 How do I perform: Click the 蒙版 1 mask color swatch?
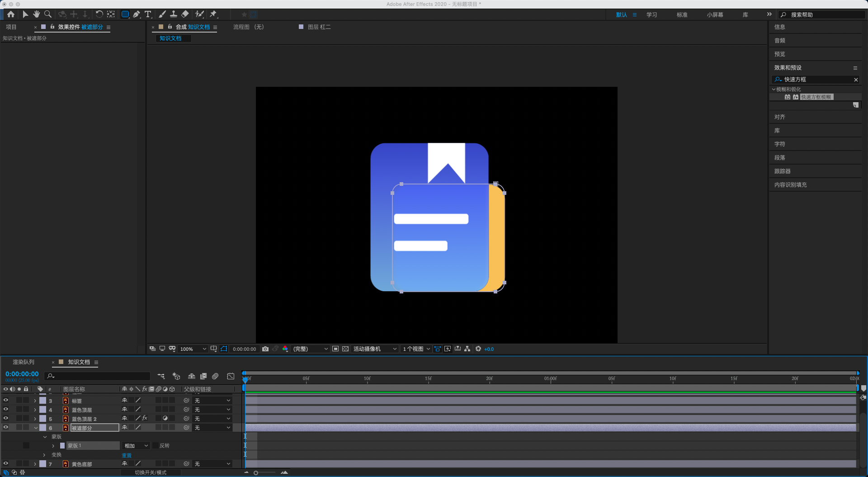62,446
